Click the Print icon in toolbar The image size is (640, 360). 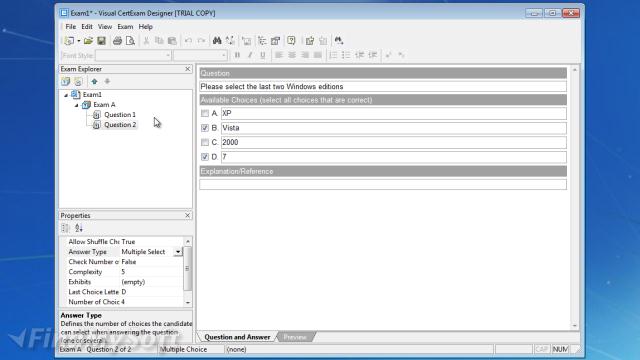coord(118,41)
